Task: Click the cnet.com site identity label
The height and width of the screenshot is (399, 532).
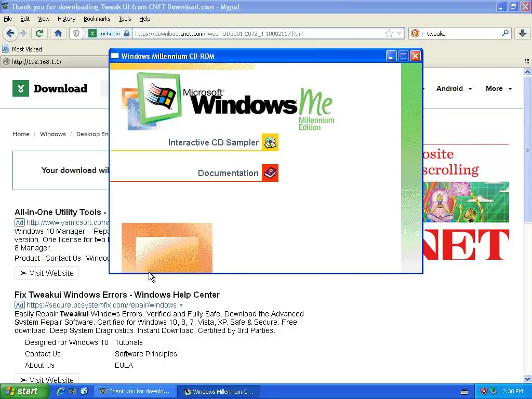Action: (109, 34)
